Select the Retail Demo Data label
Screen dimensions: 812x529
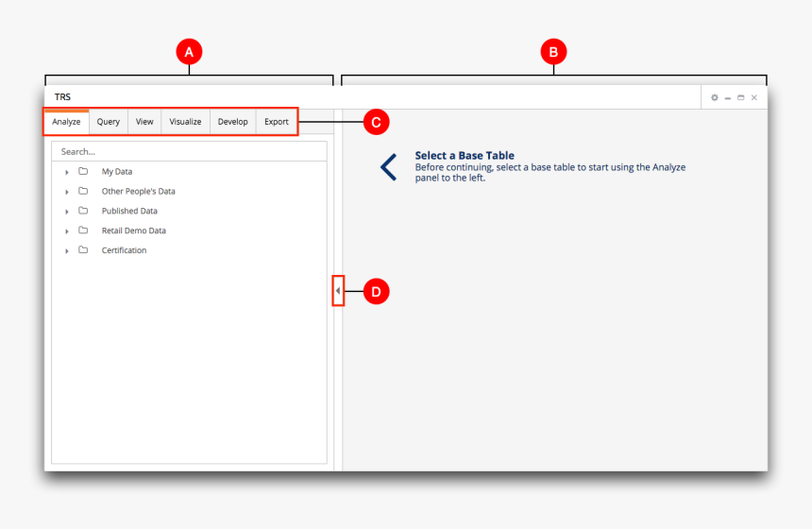pos(134,230)
